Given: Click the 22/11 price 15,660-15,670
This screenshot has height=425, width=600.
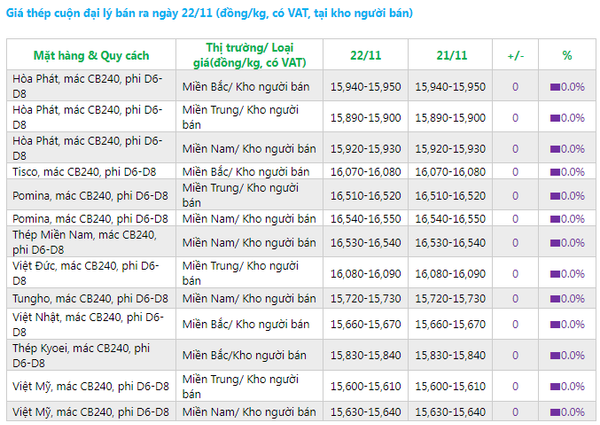Looking at the screenshot, I should click(366, 324).
